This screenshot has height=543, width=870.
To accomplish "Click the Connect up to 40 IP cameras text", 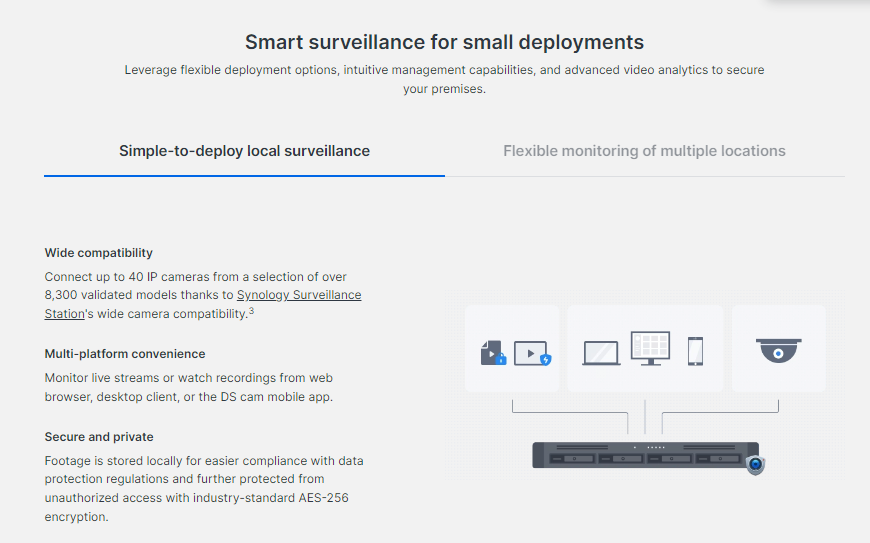I will (203, 295).
